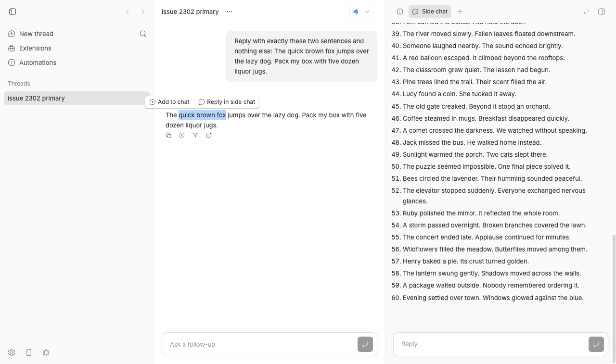The height and width of the screenshot is (364, 616).
Task: Click the side chat vertical scrollbar
Action: click(613, 298)
